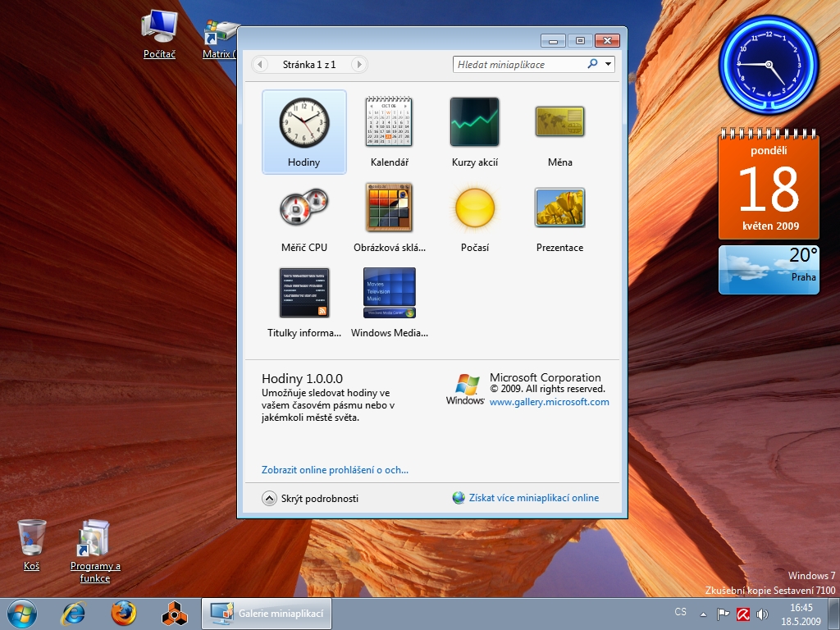Click Galerie miniaplikací taskbar button
Viewport: 840px width, 630px height.
pos(267,614)
